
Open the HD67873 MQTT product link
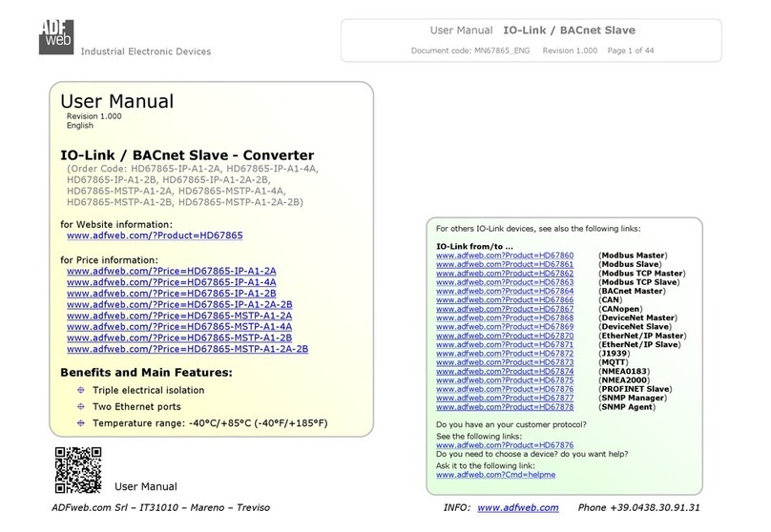pyautogui.click(x=505, y=362)
